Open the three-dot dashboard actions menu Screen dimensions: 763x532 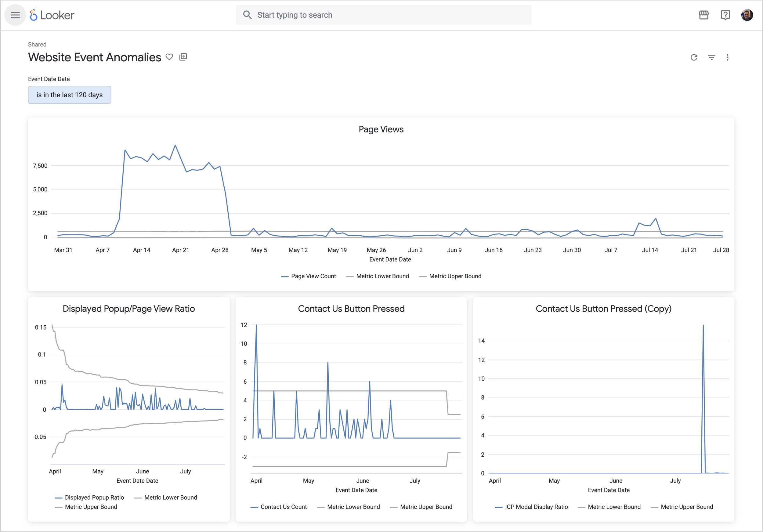click(x=727, y=57)
